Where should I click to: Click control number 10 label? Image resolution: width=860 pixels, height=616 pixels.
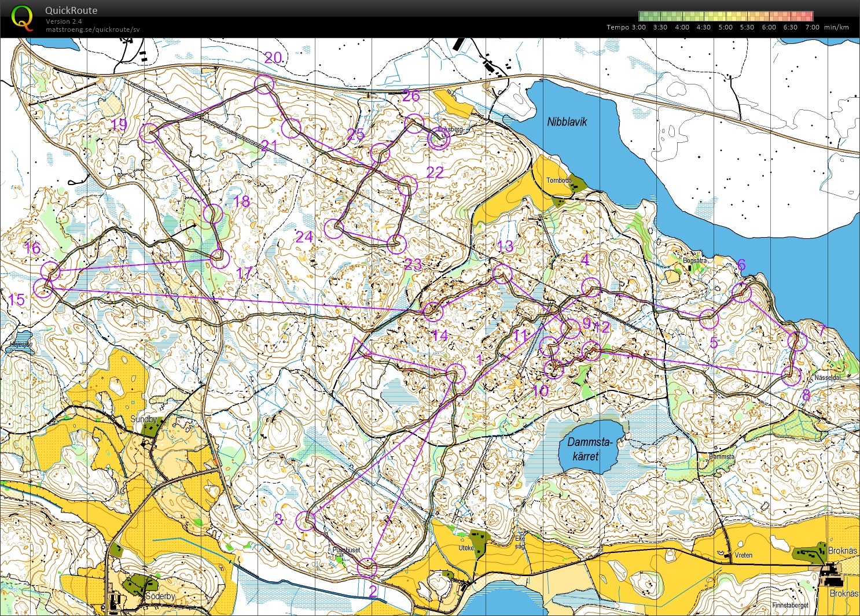tap(541, 391)
